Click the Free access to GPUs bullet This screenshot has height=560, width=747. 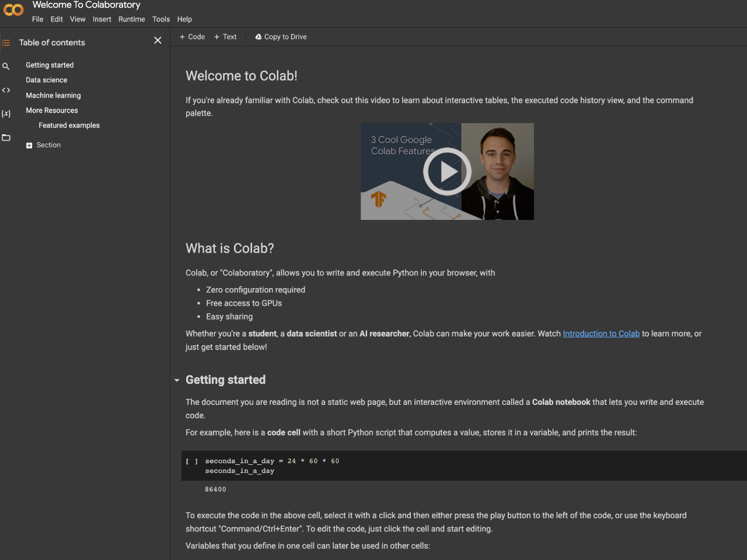click(x=244, y=303)
